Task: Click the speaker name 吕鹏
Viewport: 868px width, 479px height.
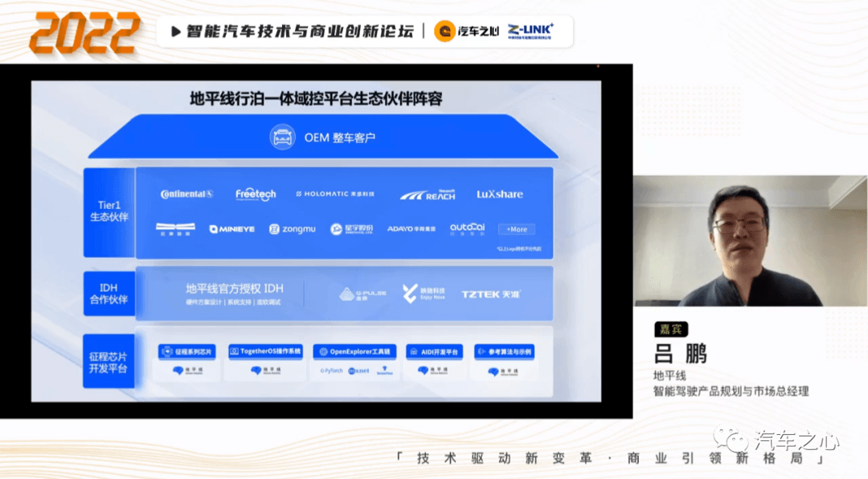Action: click(x=681, y=354)
